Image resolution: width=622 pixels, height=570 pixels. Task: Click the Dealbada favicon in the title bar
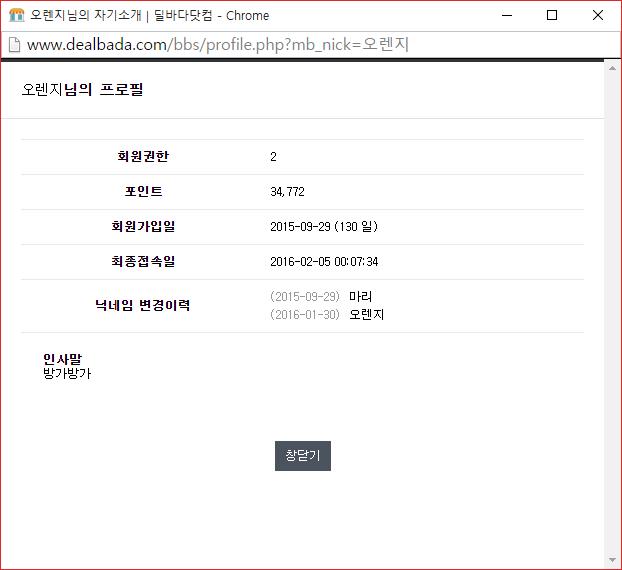(16, 16)
